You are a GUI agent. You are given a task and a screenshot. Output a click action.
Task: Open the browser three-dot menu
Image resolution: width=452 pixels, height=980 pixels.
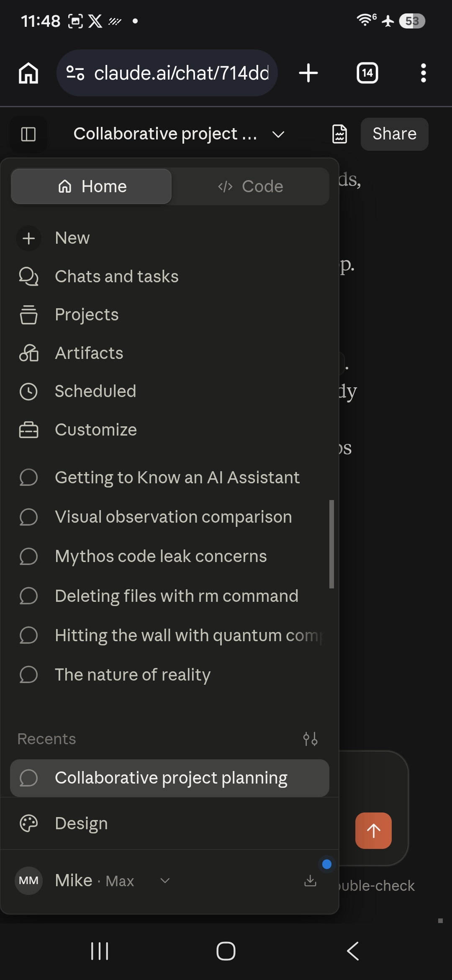pos(423,73)
